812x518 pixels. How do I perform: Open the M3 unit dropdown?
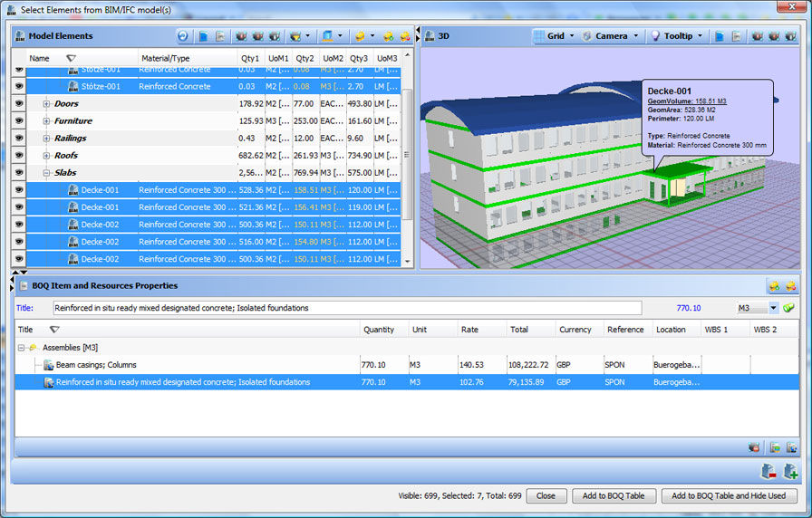(x=773, y=308)
